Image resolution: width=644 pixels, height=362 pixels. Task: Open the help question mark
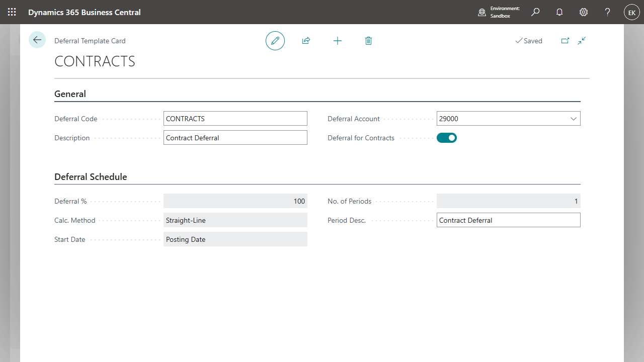point(607,12)
